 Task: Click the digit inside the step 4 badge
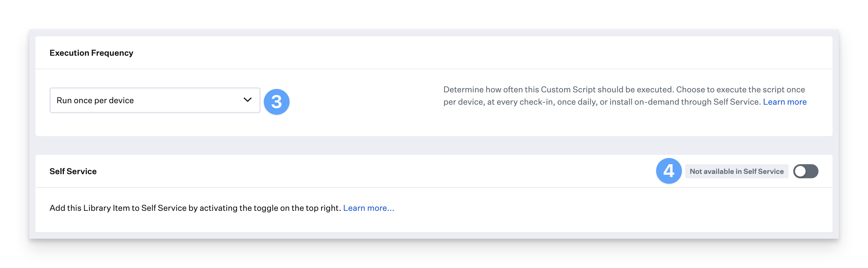tap(668, 171)
